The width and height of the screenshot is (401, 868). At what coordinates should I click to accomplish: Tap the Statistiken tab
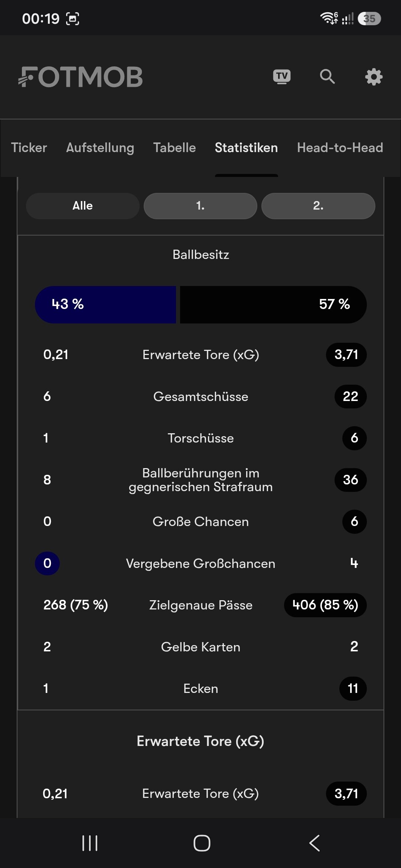click(246, 148)
